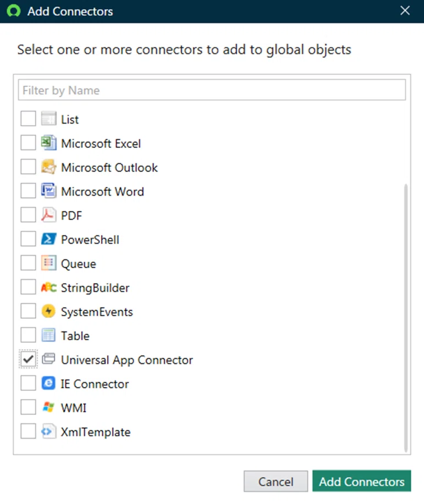The height and width of the screenshot is (504, 424).
Task: Select the XmlTemplate checkbox
Action: [x=28, y=431]
